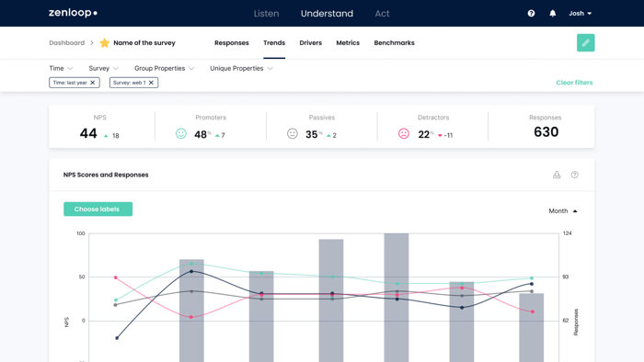644x362 pixels.
Task: Click the 'NPS Scores and Responses' heading
Action: 106,175
